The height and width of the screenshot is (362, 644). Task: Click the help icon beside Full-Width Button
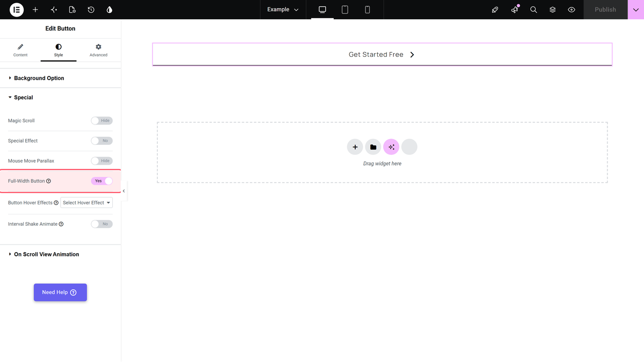click(49, 181)
